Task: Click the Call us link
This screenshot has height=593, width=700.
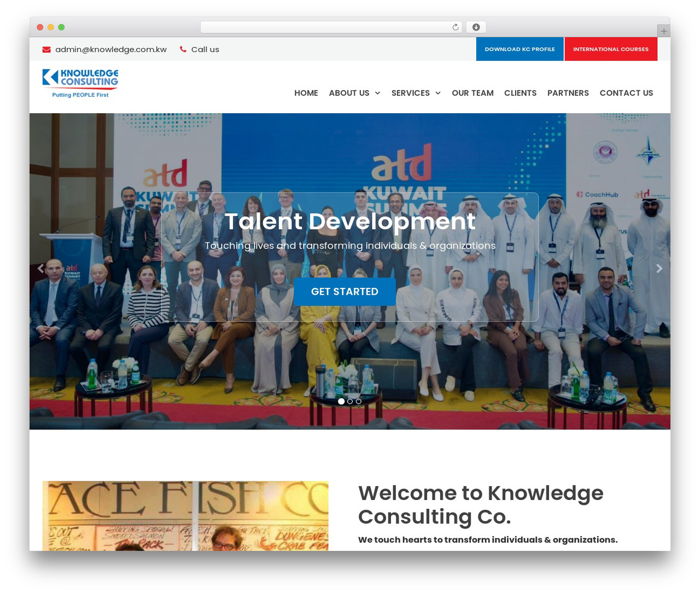Action: click(205, 49)
